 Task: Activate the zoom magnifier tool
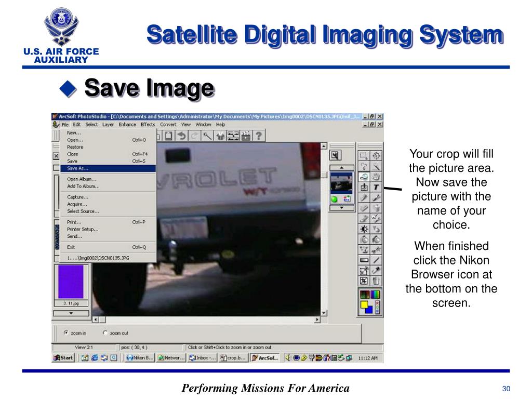click(364, 177)
